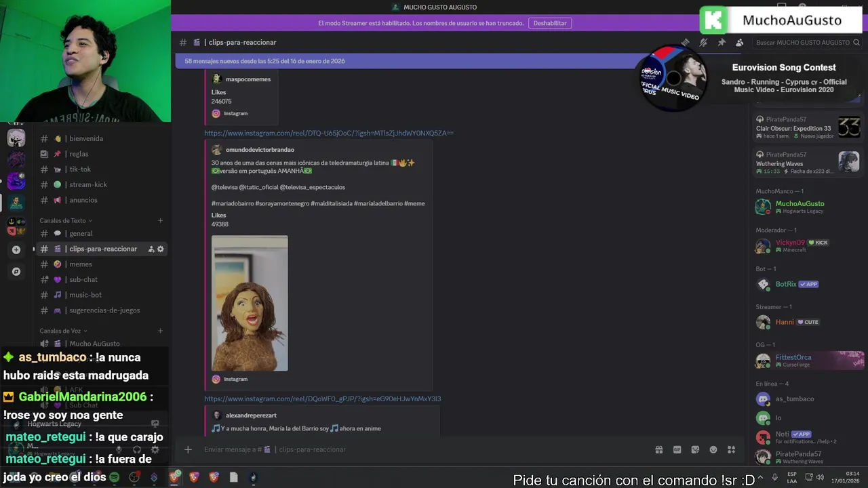Join the Mucho AuGusto voice channel
This screenshot has height=488, width=868.
[x=102, y=344]
